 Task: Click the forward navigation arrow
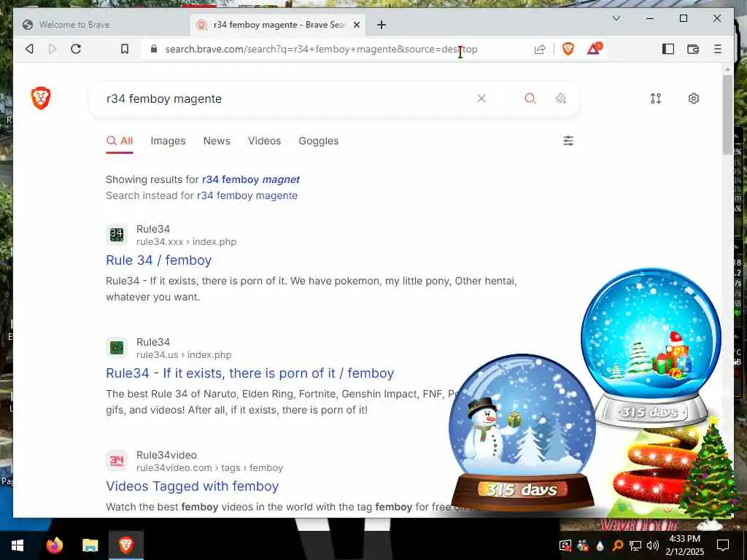click(53, 49)
